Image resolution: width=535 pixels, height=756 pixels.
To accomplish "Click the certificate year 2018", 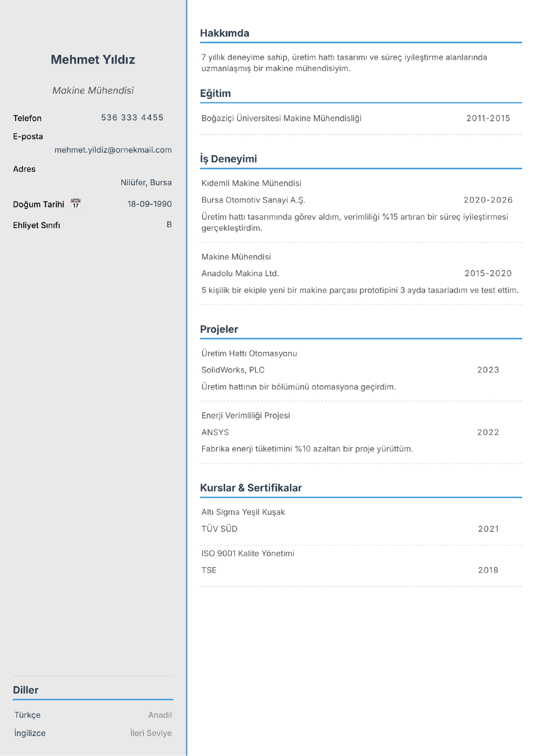I will coord(488,570).
